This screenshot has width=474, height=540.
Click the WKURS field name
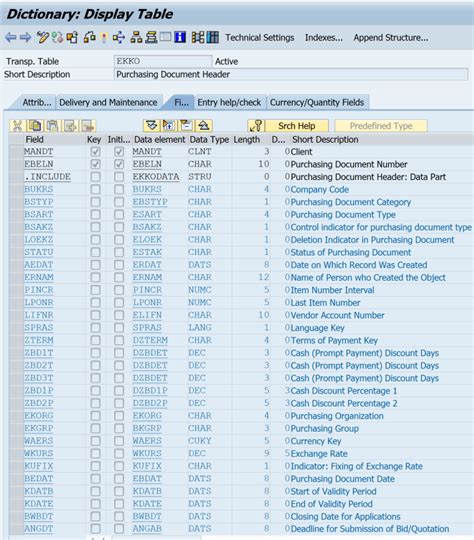pyautogui.click(x=39, y=453)
